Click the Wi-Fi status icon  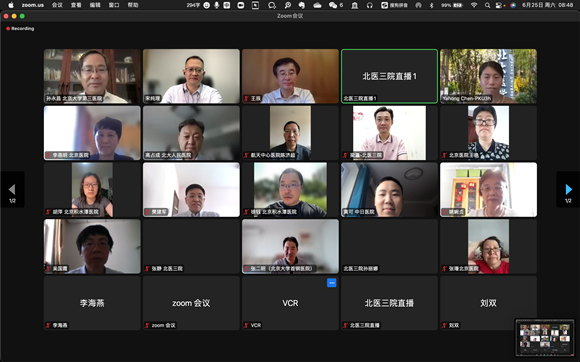click(474, 5)
